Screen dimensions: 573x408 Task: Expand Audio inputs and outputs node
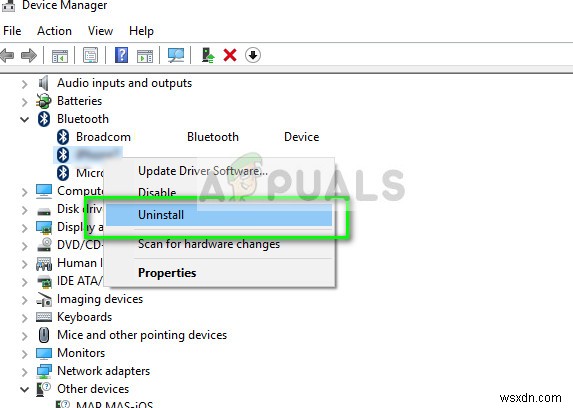pyautogui.click(x=24, y=84)
